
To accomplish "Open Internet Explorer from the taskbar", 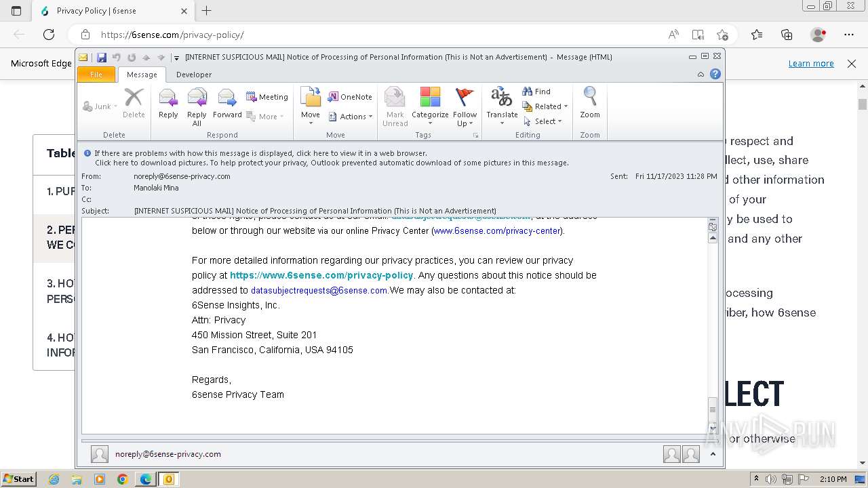I will pos(54,479).
